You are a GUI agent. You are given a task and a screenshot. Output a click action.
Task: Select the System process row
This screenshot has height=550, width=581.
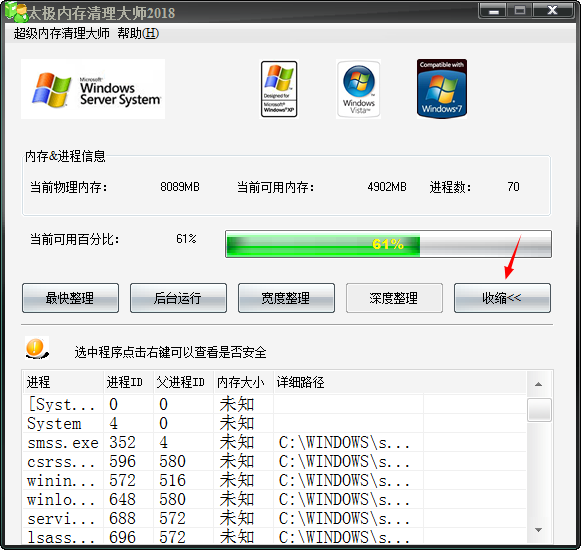click(274, 423)
